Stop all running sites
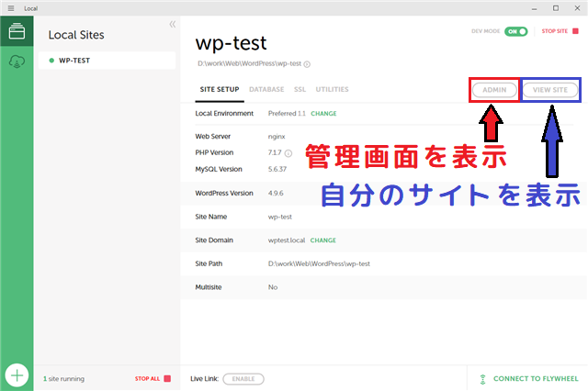The width and height of the screenshot is (588, 391). [x=153, y=379]
